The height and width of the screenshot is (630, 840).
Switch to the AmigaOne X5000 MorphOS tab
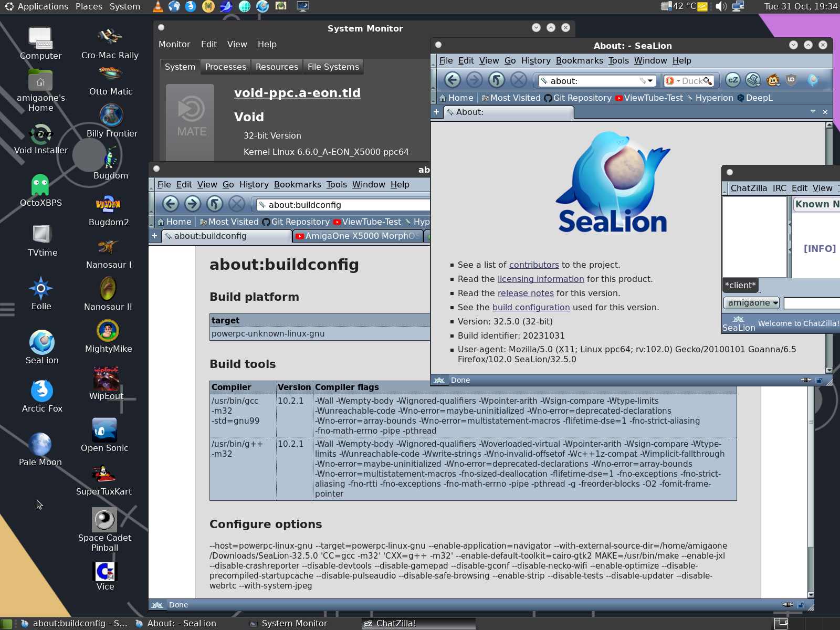tap(358, 236)
